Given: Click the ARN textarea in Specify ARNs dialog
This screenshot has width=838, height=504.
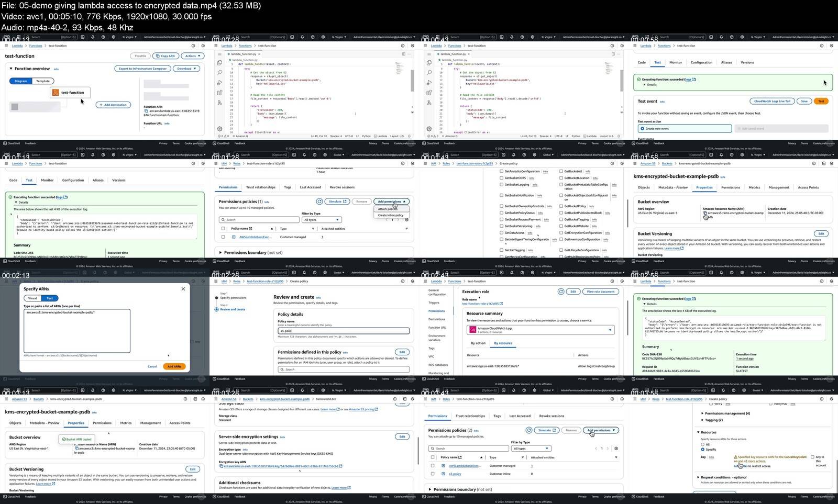Looking at the screenshot, I should (x=76, y=331).
